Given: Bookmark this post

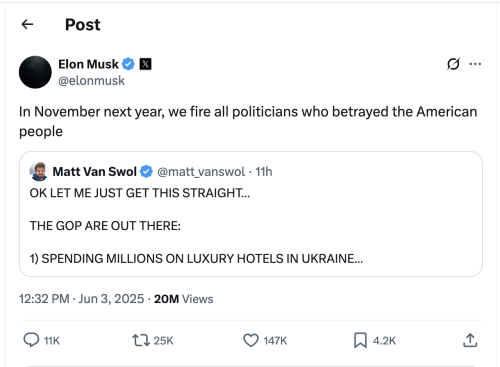Looking at the screenshot, I should pos(360,340).
